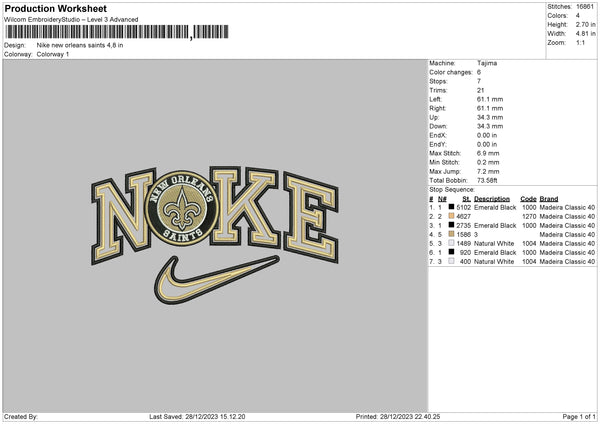This screenshot has height=424, width=600.
Task: Click the 'Left:' measurement label
Action: pyautogui.click(x=435, y=99)
